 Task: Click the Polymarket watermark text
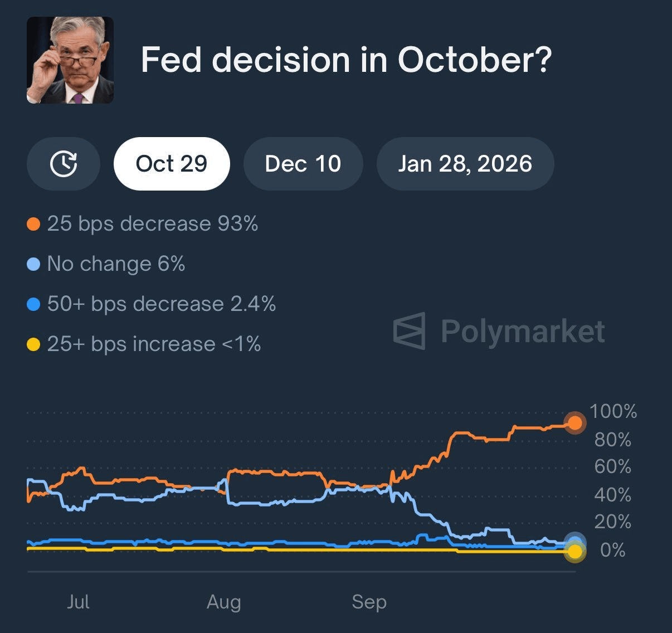tap(523, 332)
